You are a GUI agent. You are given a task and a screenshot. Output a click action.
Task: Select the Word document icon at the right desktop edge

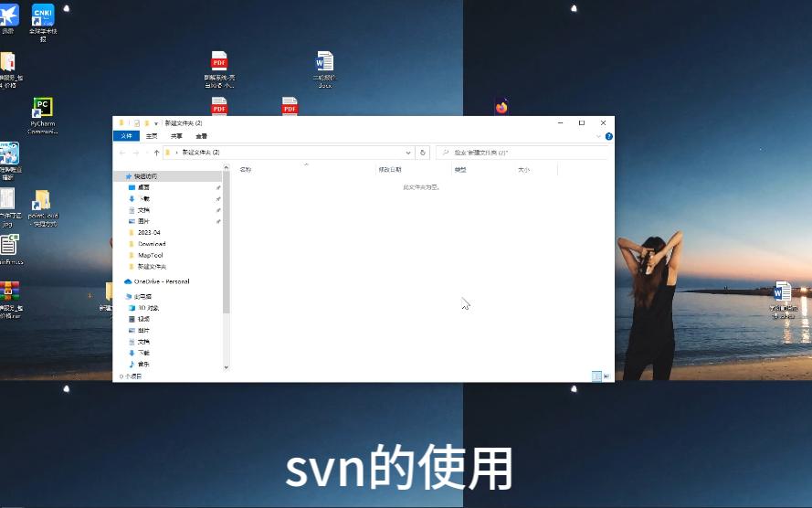click(783, 300)
